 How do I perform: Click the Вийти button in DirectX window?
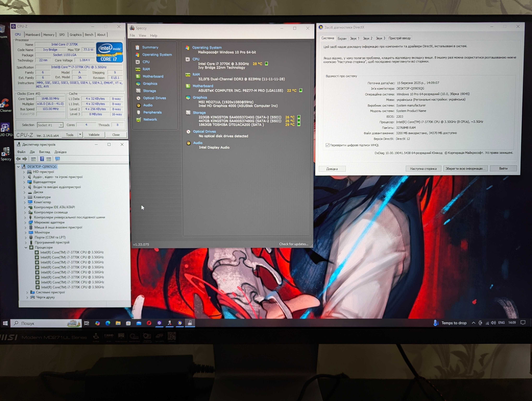coord(503,168)
